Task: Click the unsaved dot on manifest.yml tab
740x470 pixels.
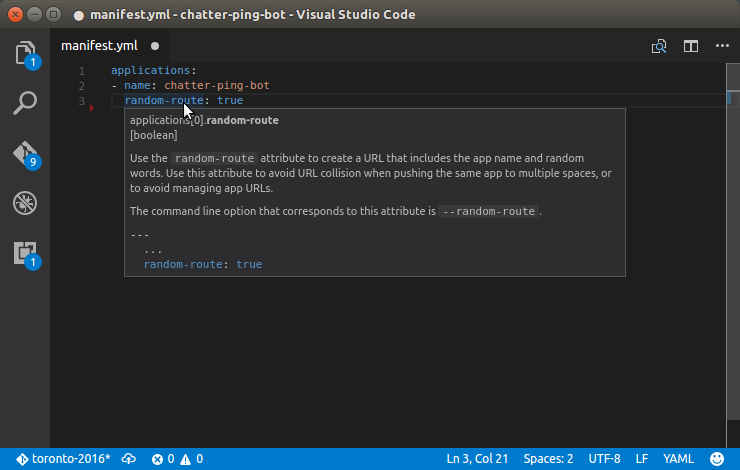Action: [x=155, y=46]
